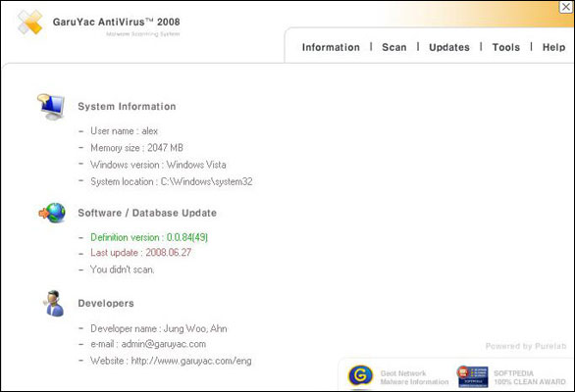Screen dimensions: 575x392
Task: Click the Definition version 0.0.84(49) line
Action: [x=149, y=237]
